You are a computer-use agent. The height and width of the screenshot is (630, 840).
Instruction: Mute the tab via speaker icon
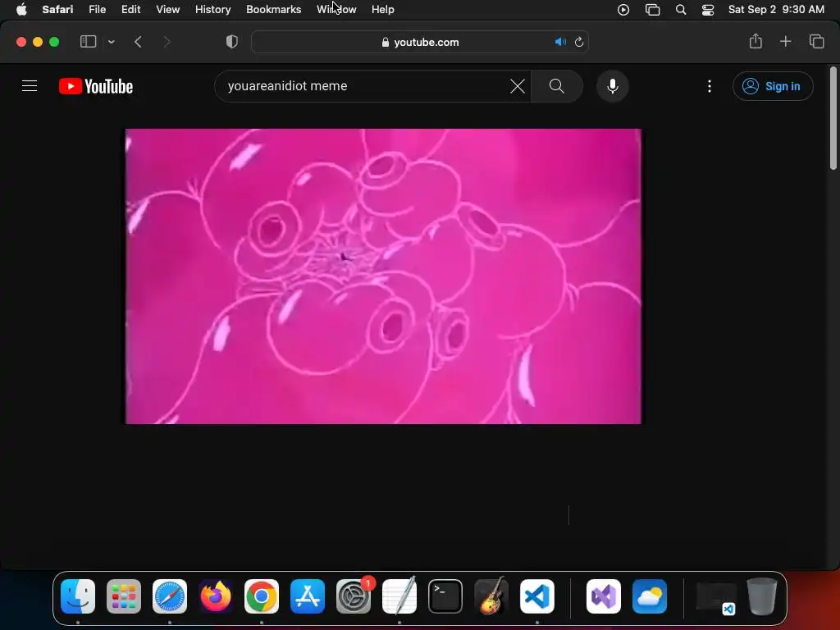coord(559,42)
